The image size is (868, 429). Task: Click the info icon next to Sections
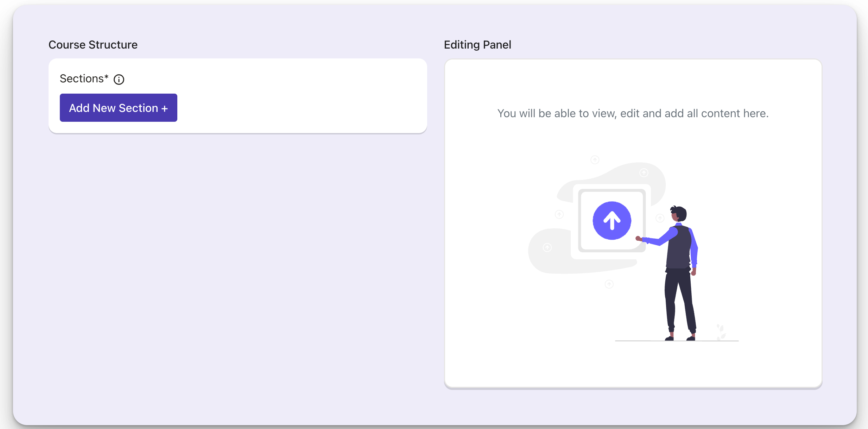click(119, 80)
